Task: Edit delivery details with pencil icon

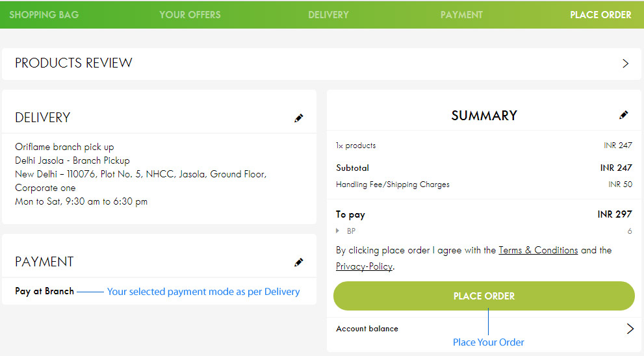Action: coord(298,118)
